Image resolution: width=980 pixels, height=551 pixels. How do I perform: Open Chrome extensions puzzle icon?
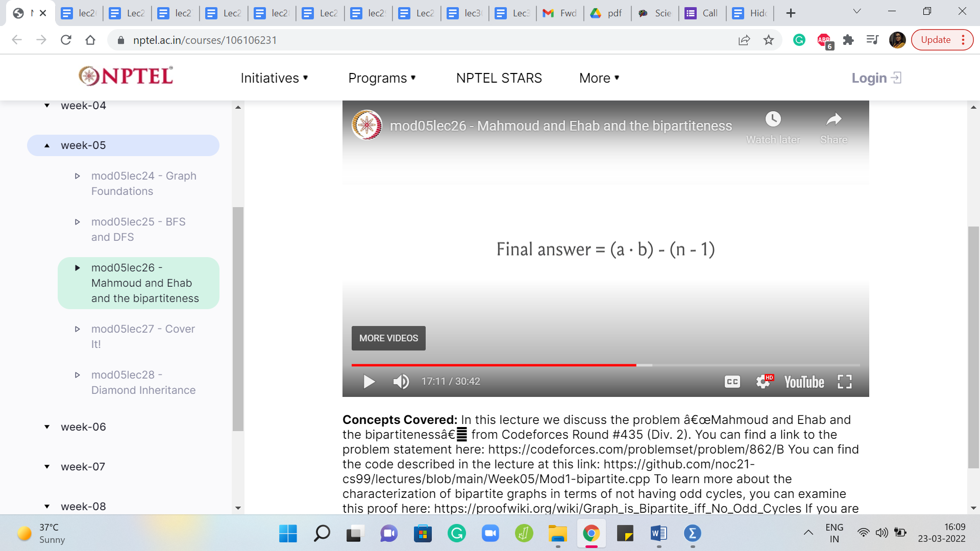click(x=848, y=40)
